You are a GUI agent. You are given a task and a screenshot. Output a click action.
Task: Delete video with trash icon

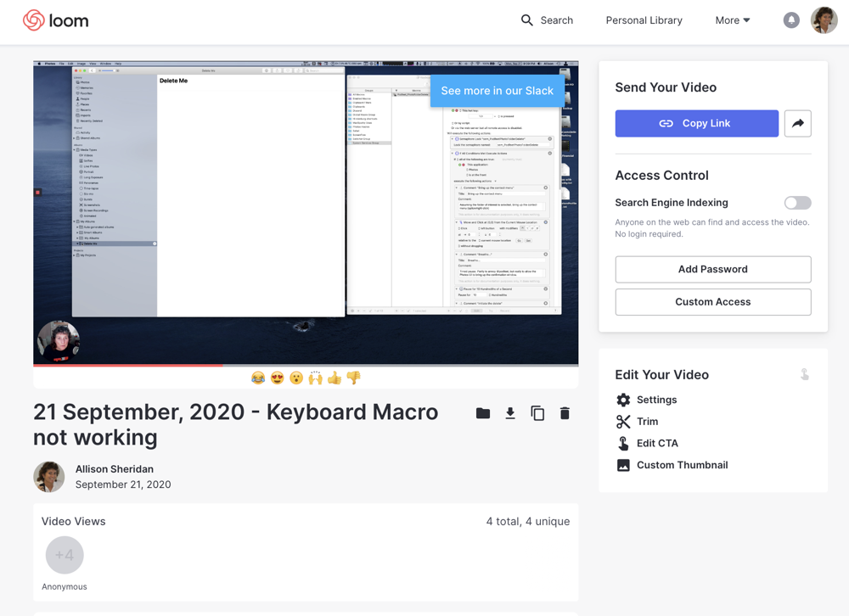click(x=565, y=413)
